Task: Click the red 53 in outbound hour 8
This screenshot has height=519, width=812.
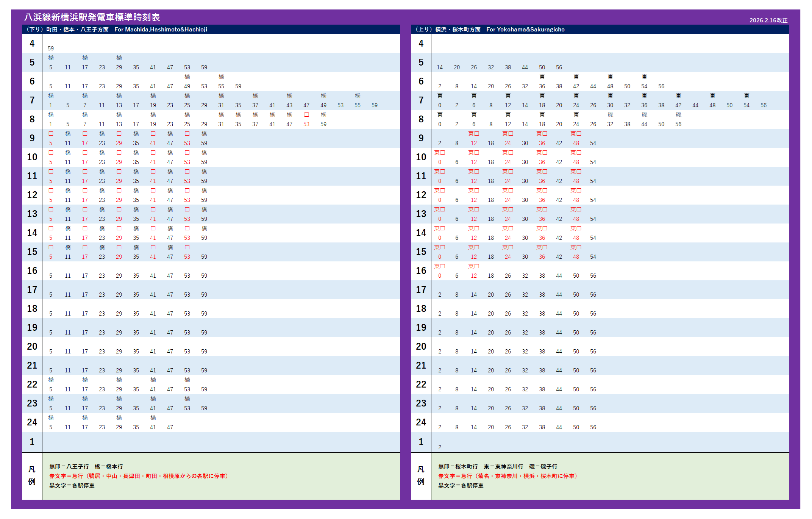Action: (x=306, y=124)
